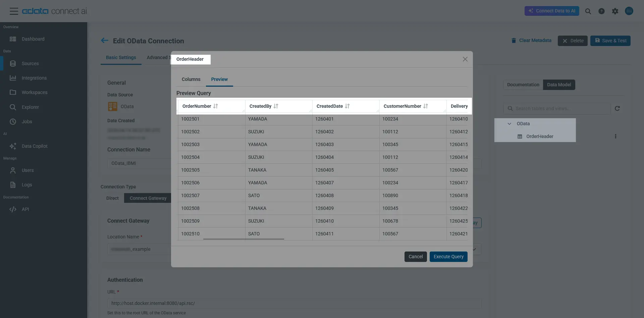Switch to Connect Gateway connection type
This screenshot has width=644, height=318.
pyautogui.click(x=149, y=198)
